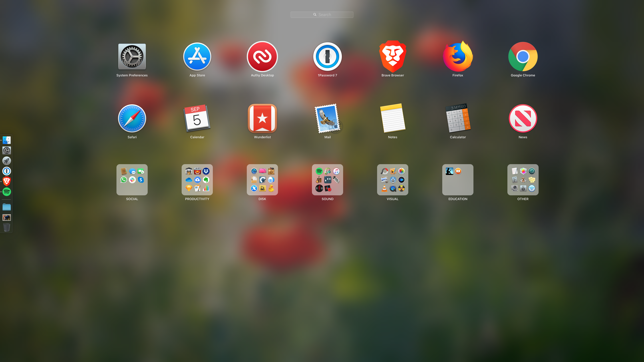Launch Firefox browser
This screenshot has width=644, height=362.
tap(458, 57)
